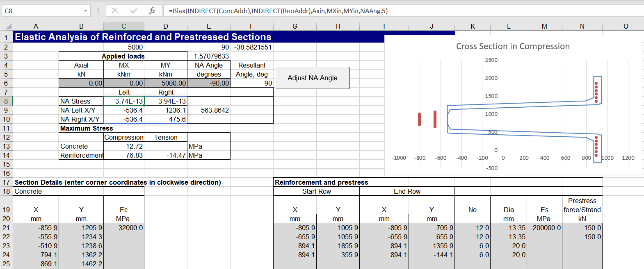Viewport: 644px width, 269px height.
Task: Select the Es cell with 200000.0
Action: point(544,228)
